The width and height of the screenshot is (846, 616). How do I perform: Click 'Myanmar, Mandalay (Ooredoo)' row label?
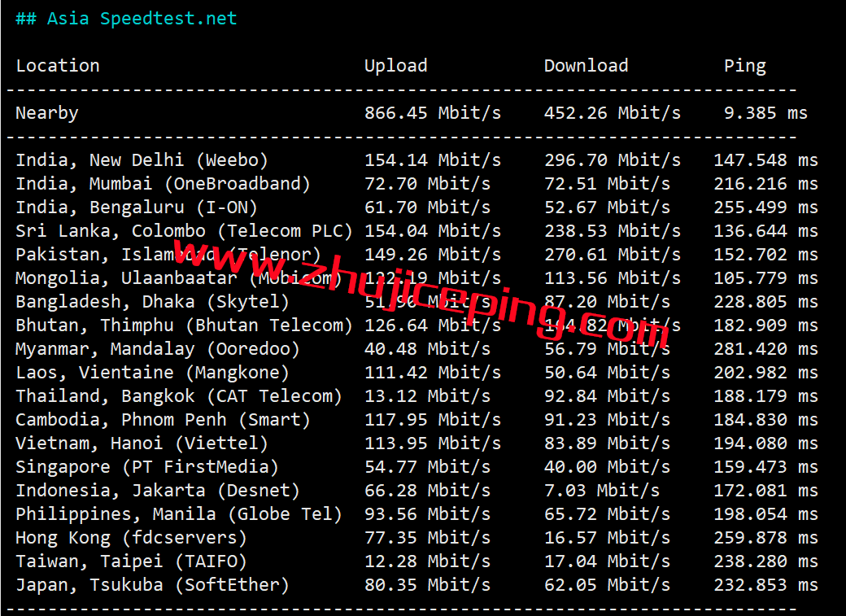click(158, 349)
